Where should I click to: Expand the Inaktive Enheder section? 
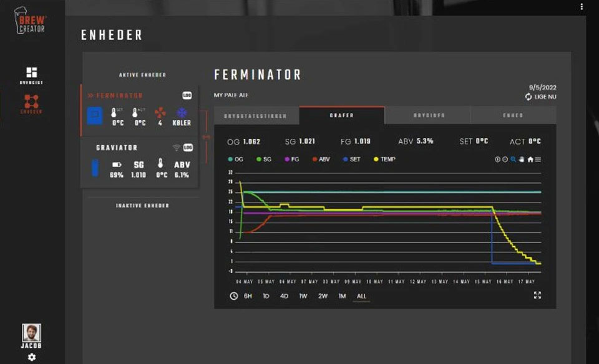tap(142, 205)
